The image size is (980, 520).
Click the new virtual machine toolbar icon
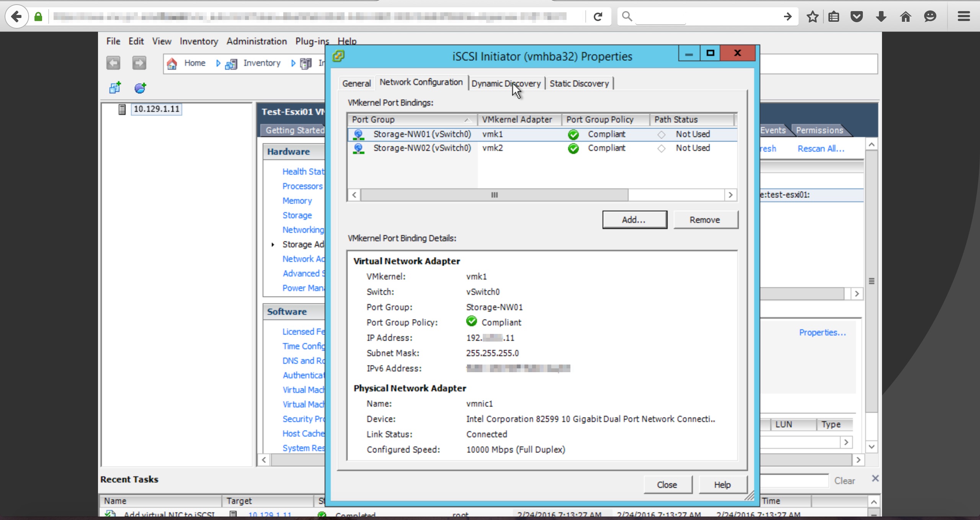click(115, 88)
